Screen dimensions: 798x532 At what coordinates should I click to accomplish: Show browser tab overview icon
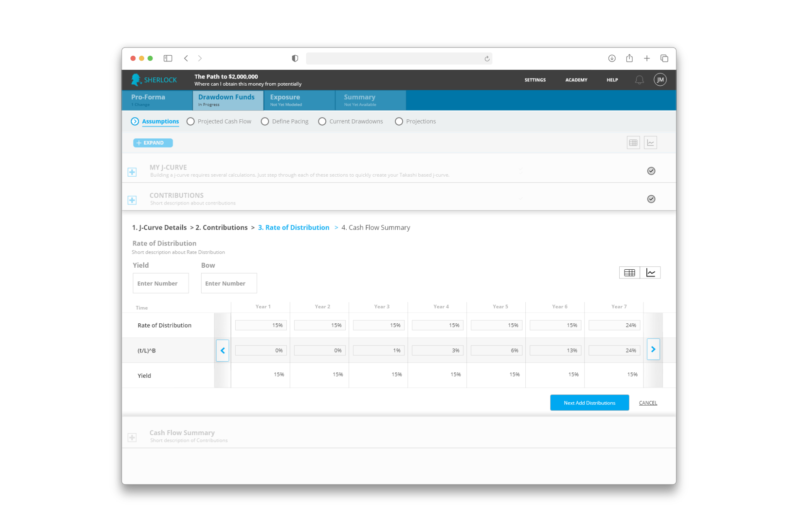[x=664, y=58]
